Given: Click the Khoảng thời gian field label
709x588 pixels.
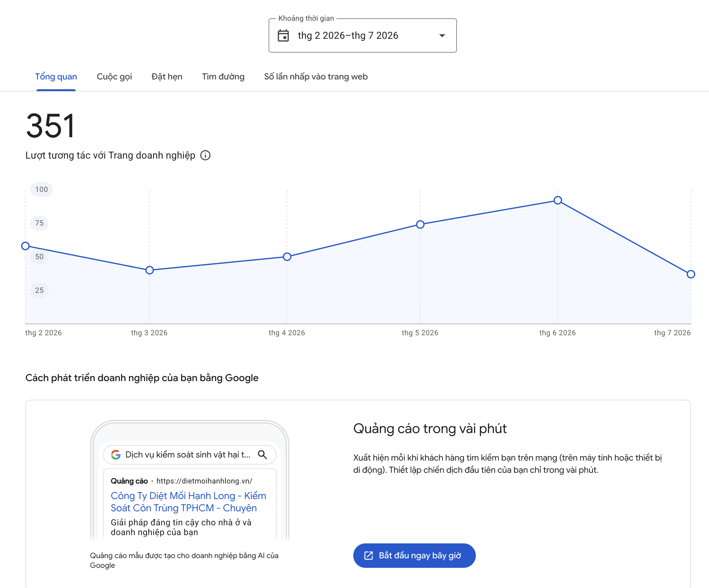Looking at the screenshot, I should pyautogui.click(x=306, y=18).
